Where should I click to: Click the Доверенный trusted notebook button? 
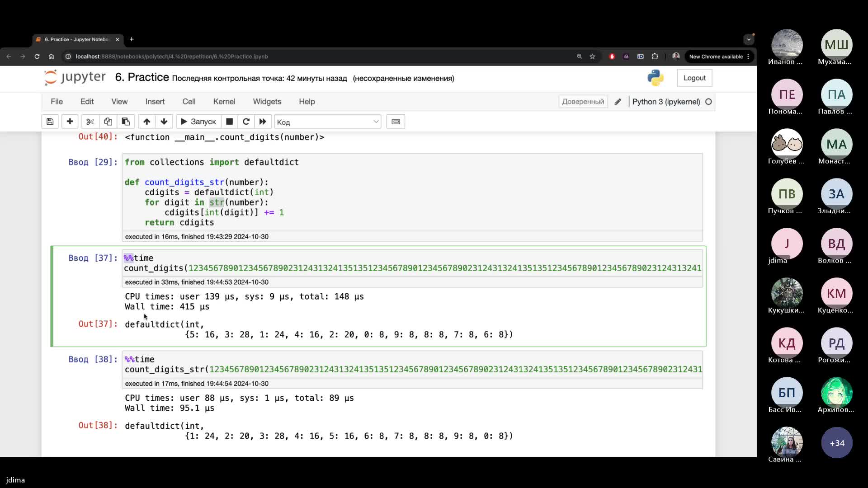[583, 102]
